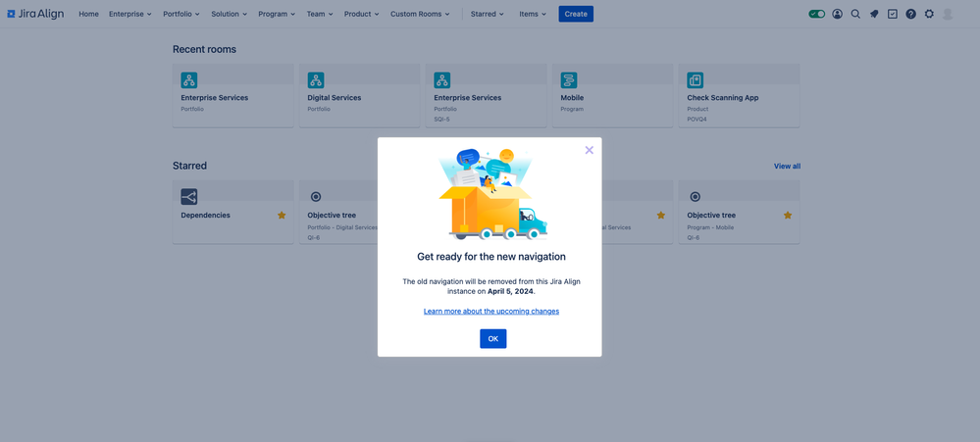Click 'Get ready for the new navigation' heading
Viewport: 980px width, 442px height.
coord(491,257)
